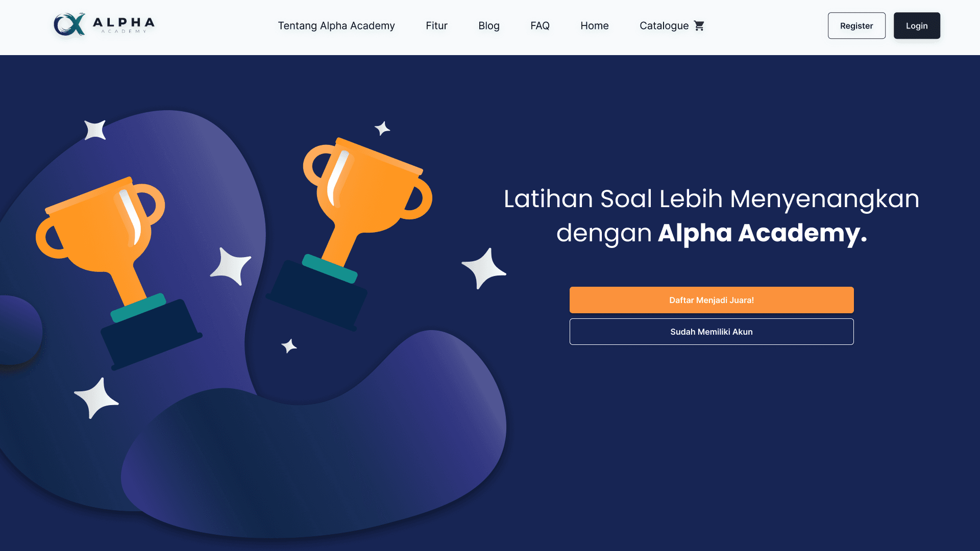This screenshot has width=980, height=551.
Task: Click the star at the top-left of the blob
Action: tap(95, 130)
